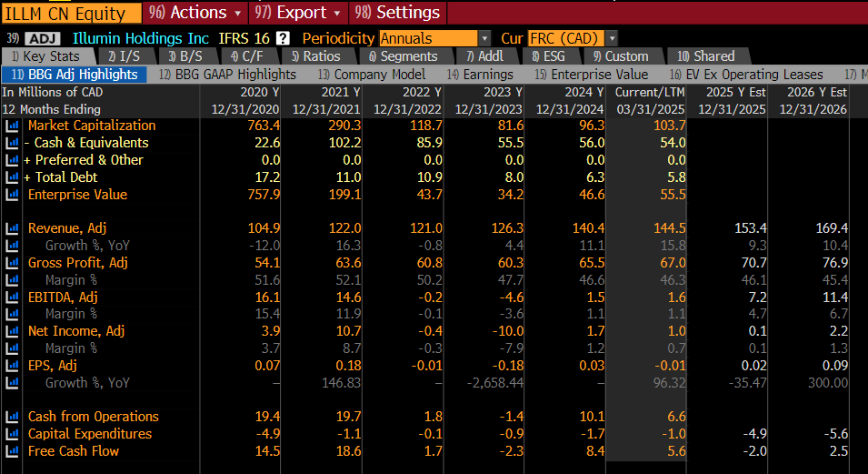
Task: Switch to the C/F tab
Action: 247,56
